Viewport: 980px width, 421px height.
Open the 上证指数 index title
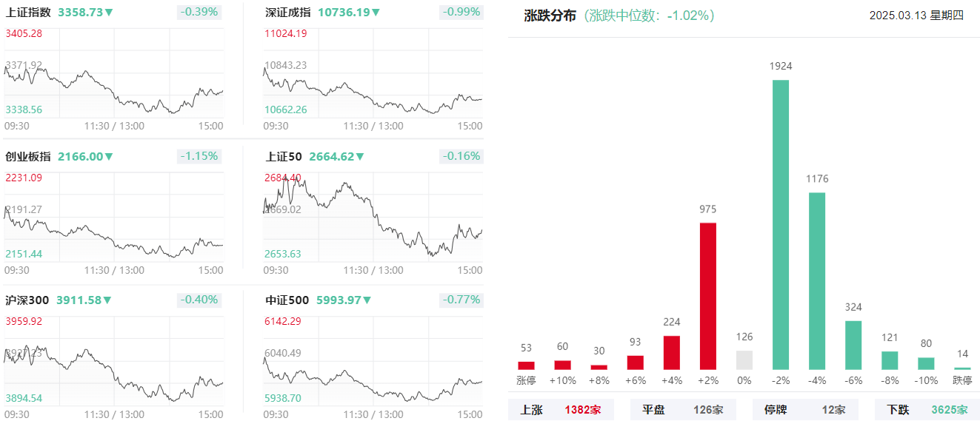point(28,13)
